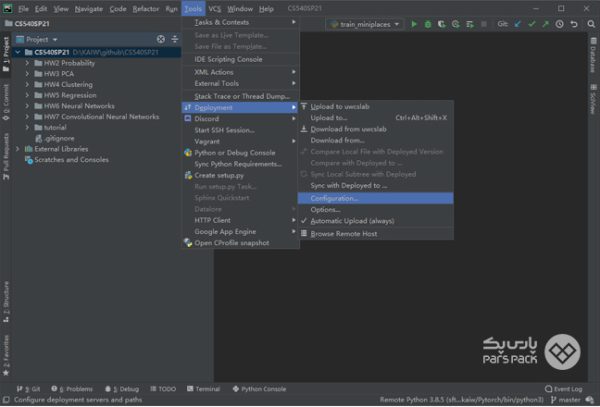Show Git history clock icon
This screenshot has width=600, height=407.
click(x=559, y=24)
